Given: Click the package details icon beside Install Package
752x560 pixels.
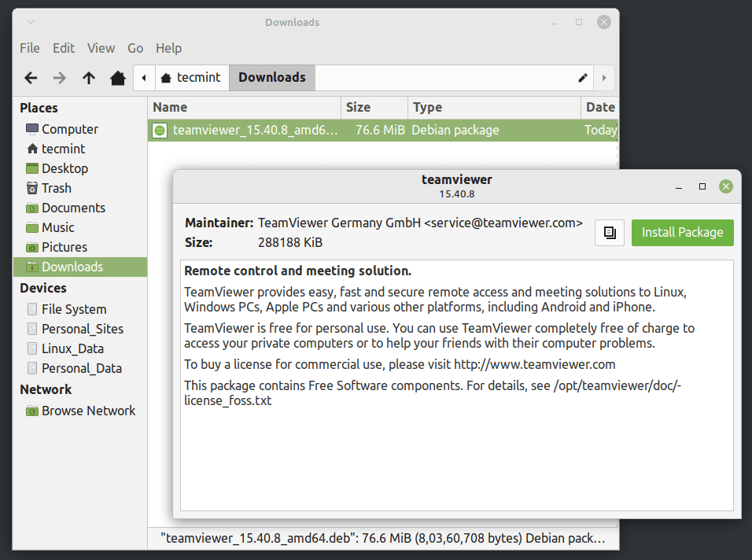Looking at the screenshot, I should (610, 233).
